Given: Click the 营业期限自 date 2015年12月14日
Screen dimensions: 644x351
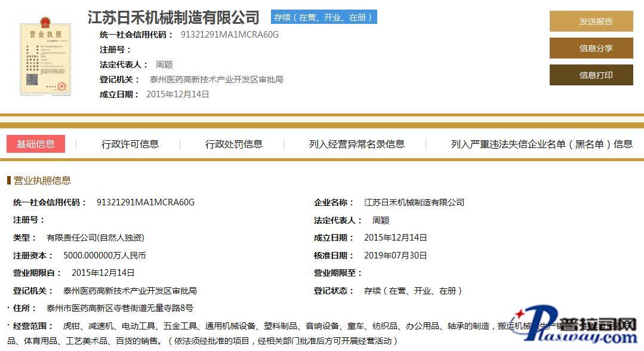Looking at the screenshot, I should point(103,273).
